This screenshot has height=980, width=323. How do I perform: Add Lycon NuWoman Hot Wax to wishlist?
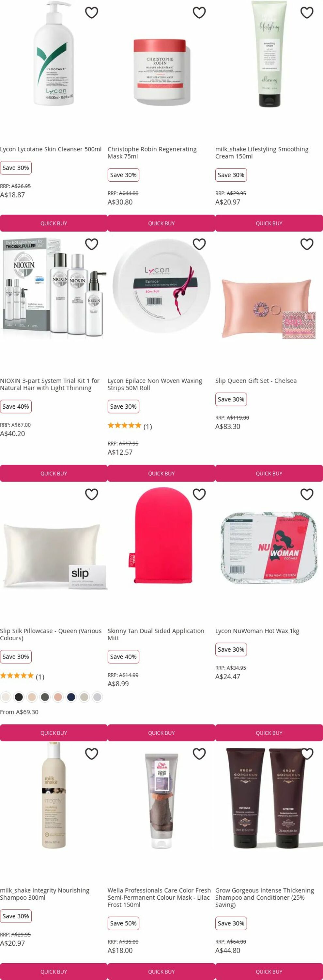click(x=307, y=494)
